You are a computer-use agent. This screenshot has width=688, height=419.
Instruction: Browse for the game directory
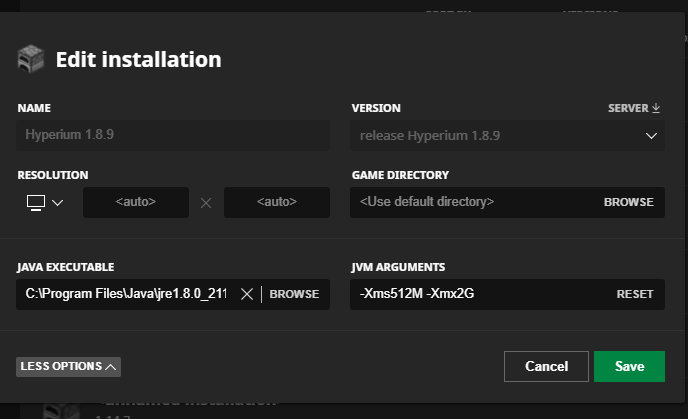[628, 202]
